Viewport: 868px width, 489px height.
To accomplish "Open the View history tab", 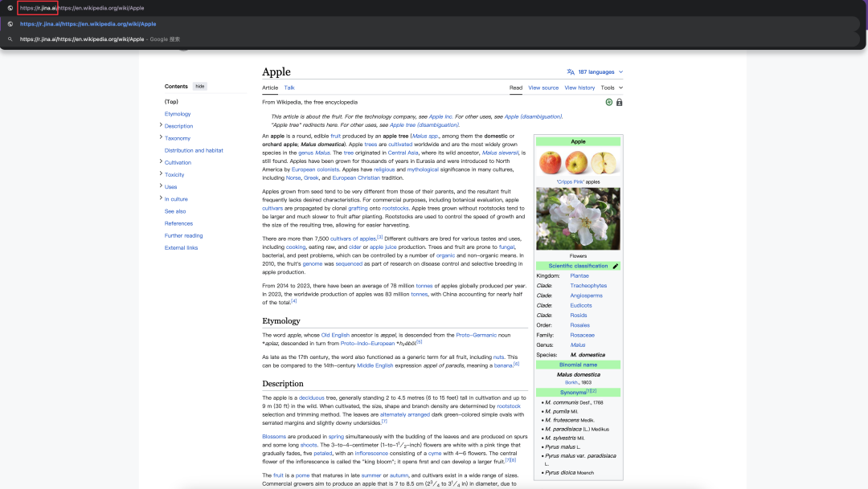I will pyautogui.click(x=579, y=88).
